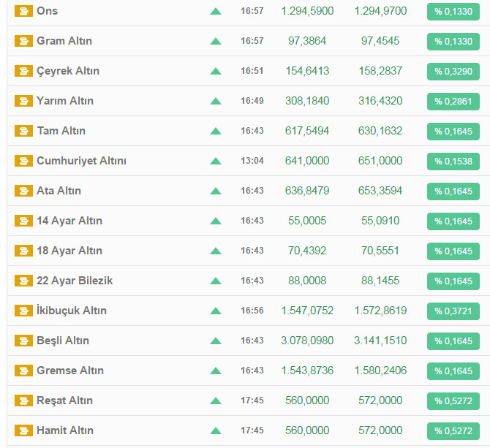490x448 pixels.
Task: Click the Gremse Altın buying price 1.543,8736
Action: (307, 371)
